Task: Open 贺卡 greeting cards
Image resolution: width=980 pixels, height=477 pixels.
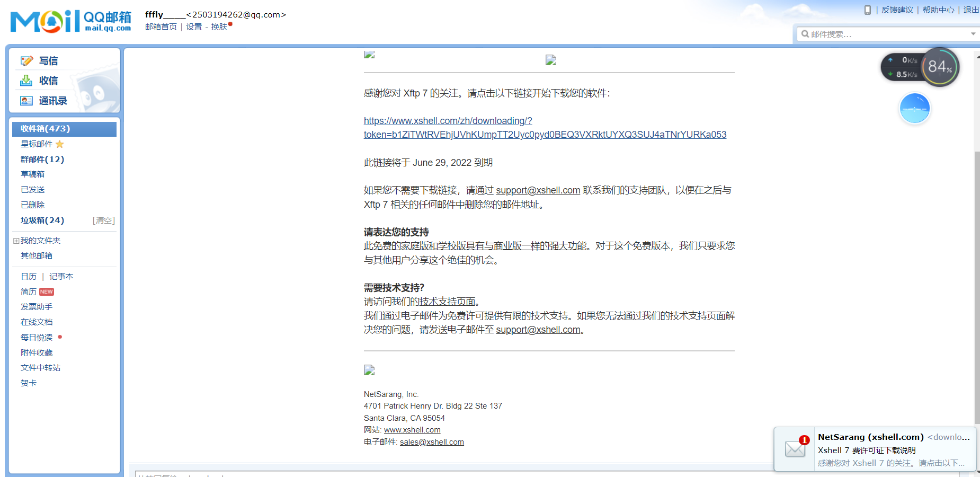Action: pos(29,383)
